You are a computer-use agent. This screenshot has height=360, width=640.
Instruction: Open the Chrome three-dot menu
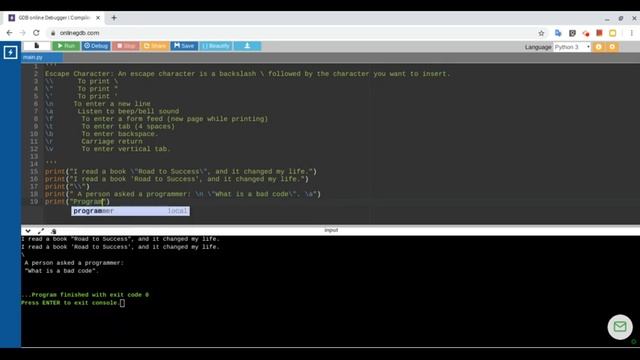point(631,33)
